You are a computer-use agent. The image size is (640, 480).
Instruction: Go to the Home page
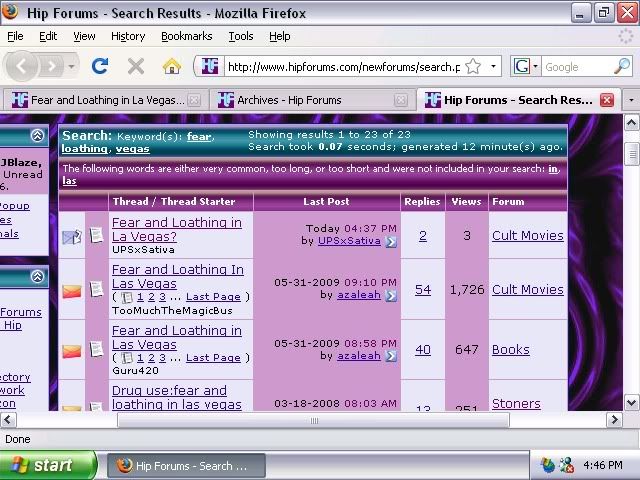(172, 66)
